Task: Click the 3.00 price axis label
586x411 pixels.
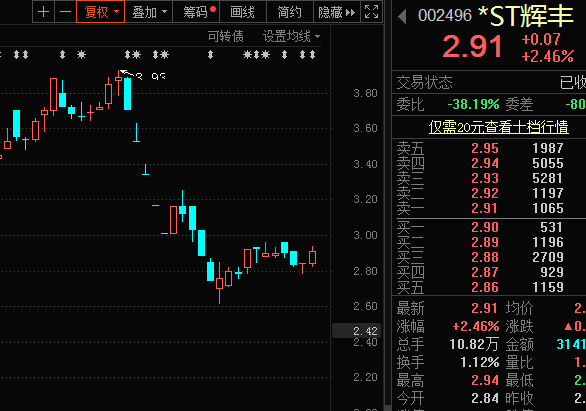Action: (x=365, y=235)
